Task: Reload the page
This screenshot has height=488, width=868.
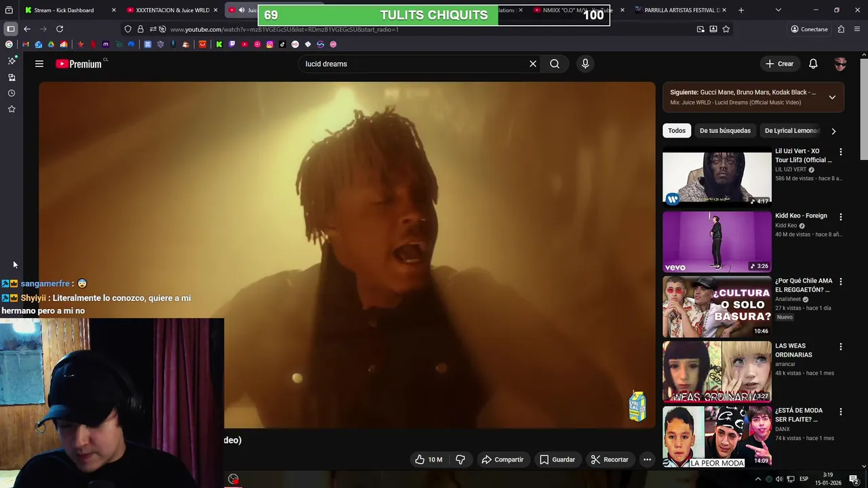Action: (60, 29)
